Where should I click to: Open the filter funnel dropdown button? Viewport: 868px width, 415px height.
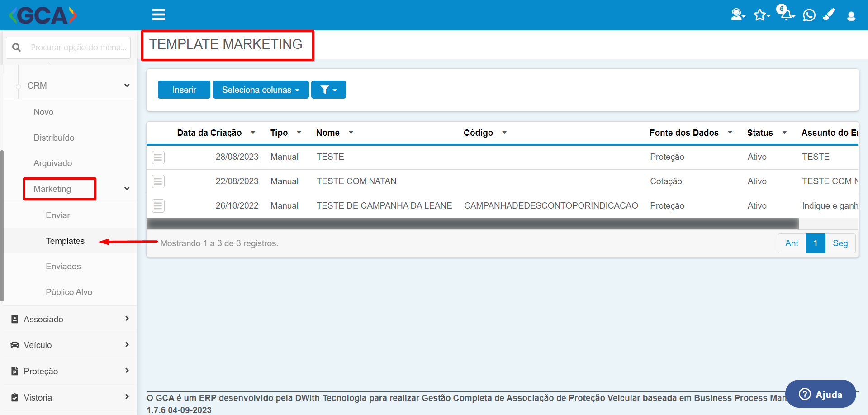pyautogui.click(x=328, y=90)
